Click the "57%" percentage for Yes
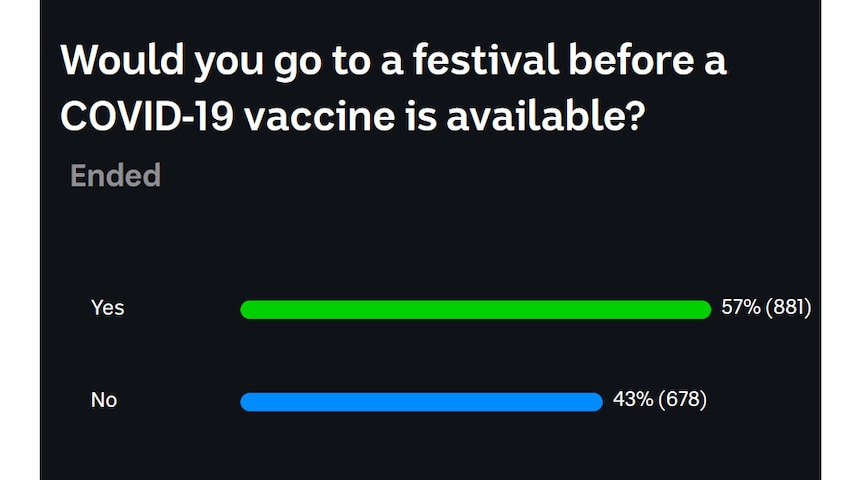862x480 pixels. click(x=741, y=307)
